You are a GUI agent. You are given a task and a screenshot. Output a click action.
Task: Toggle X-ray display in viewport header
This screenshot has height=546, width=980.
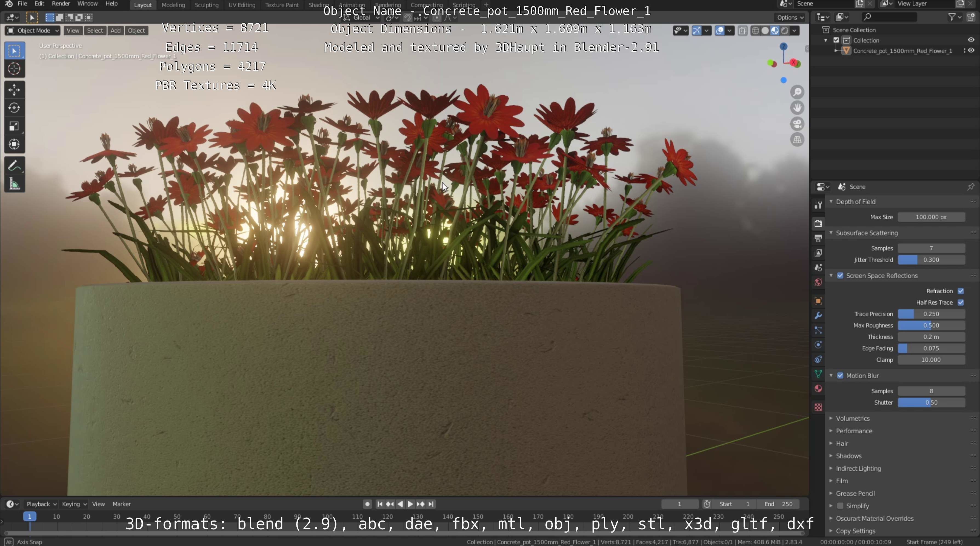tap(742, 30)
